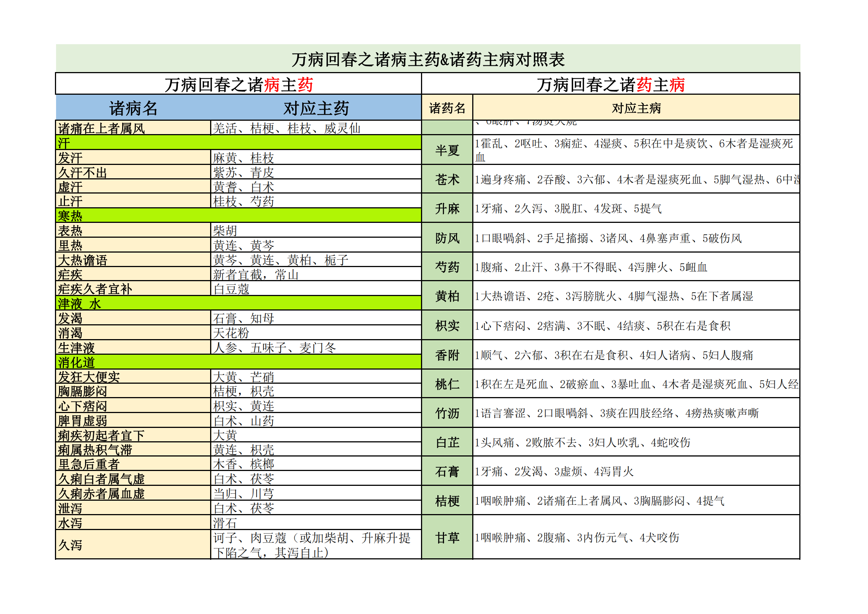Select the 滑石 cell
Image resolution: width=868 pixels, height=614 pixels.
pos(316,523)
